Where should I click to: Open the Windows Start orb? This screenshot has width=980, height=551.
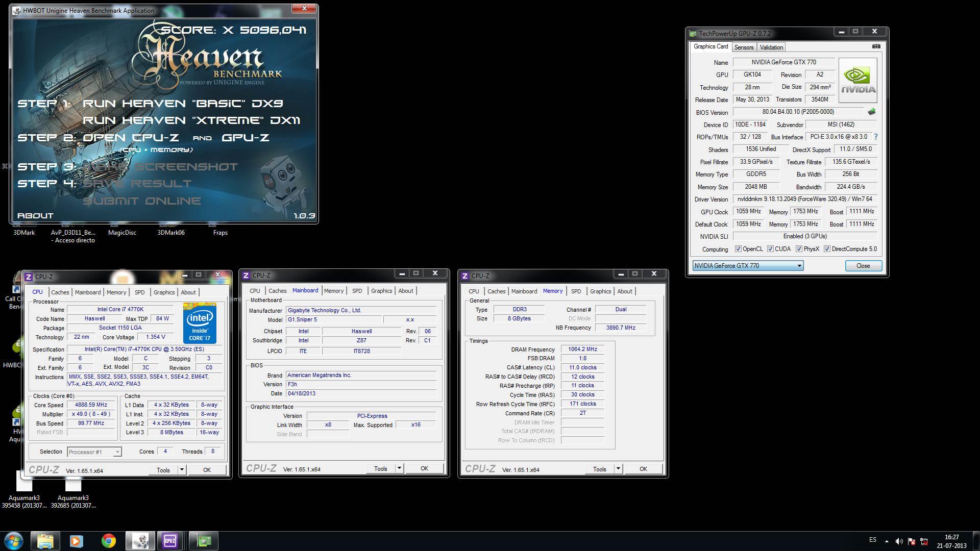point(13,540)
